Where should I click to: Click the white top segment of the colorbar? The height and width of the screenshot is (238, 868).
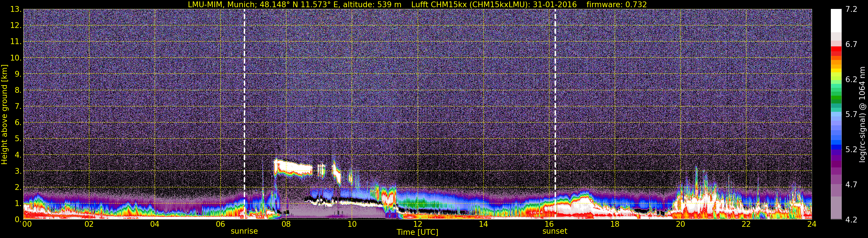click(x=836, y=20)
